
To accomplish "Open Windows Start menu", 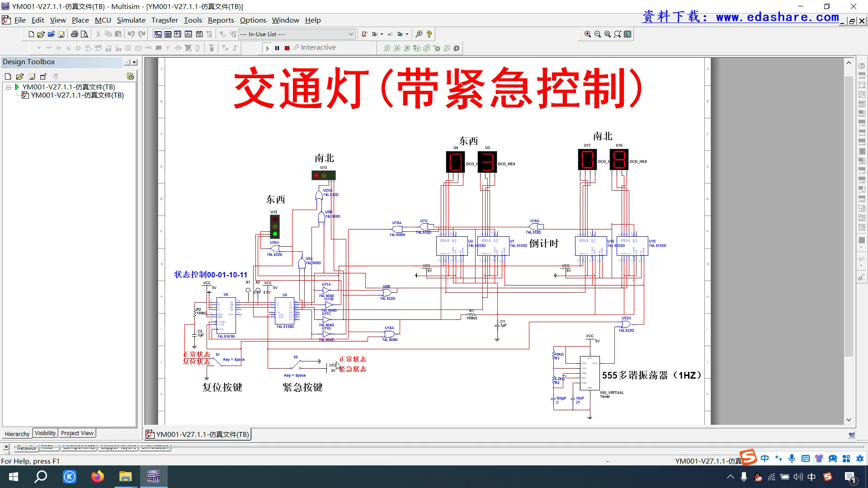I will (x=14, y=477).
